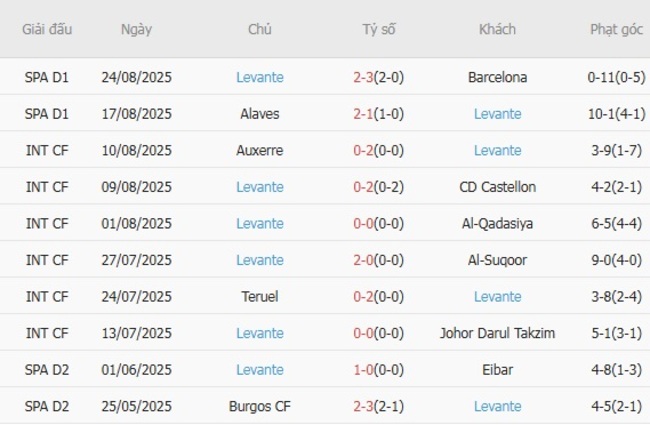650x425 pixels.
Task: Click the Phạt góc column header
Action: 616,29
